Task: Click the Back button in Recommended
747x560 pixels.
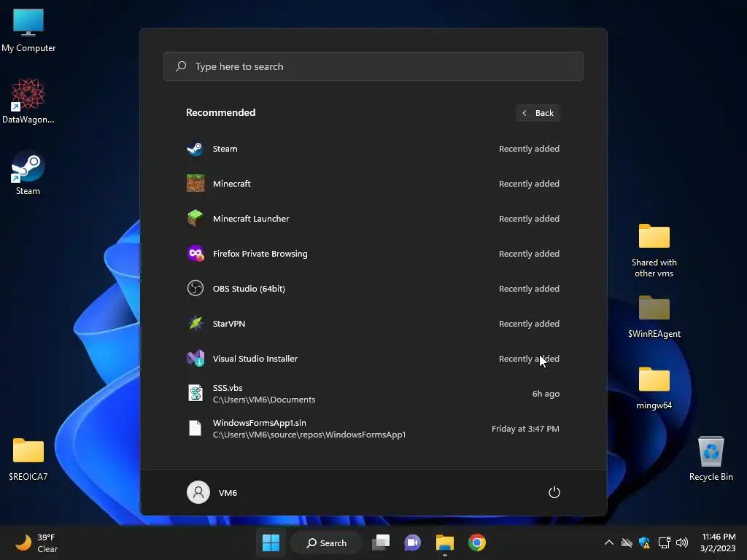Action: coord(538,113)
